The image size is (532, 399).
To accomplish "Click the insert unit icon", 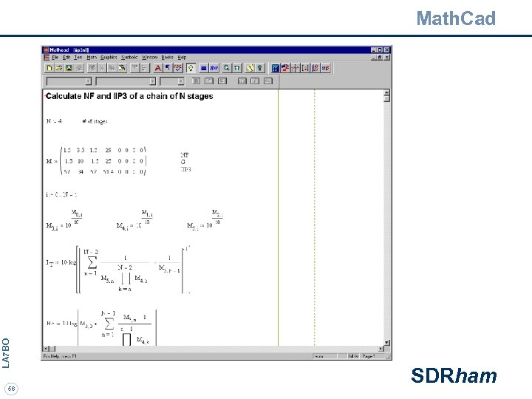I will (237, 68).
